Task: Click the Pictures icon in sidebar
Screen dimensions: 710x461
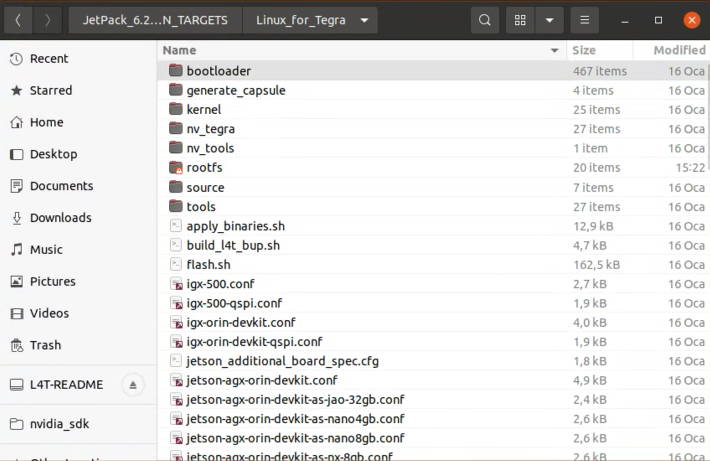Action: tap(16, 282)
